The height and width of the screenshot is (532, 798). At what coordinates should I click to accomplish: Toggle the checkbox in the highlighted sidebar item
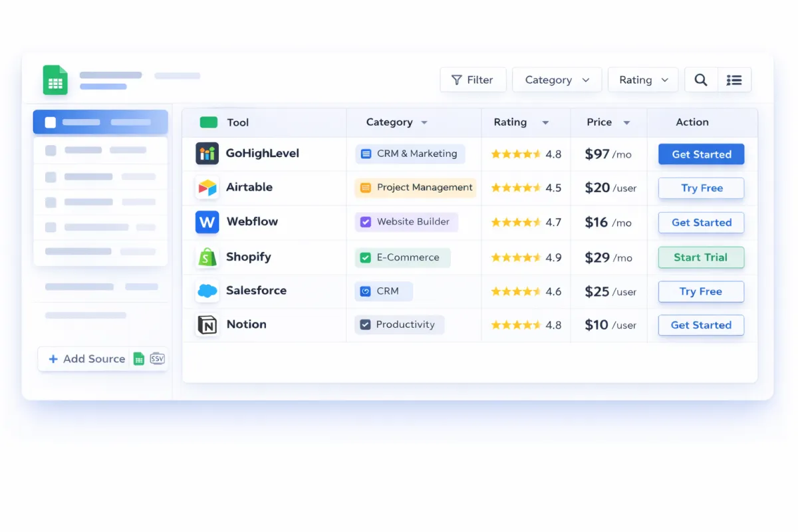(51, 122)
